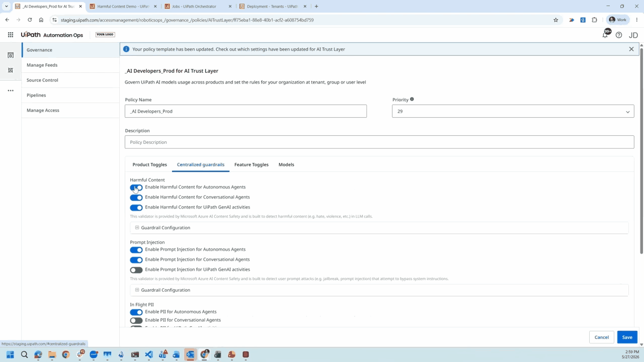The width and height of the screenshot is (644, 362).
Task: Open Manage Feeds in the sidebar
Action: click(70, 65)
